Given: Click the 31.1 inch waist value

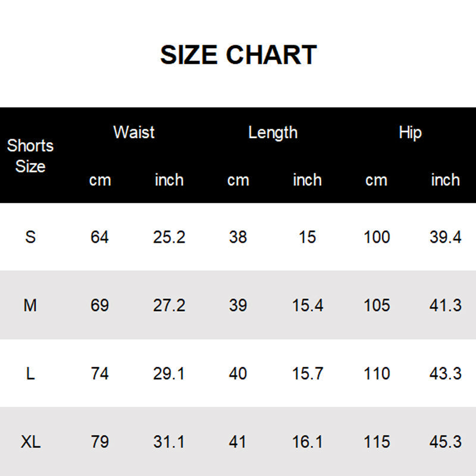Looking at the screenshot, I should pyautogui.click(x=169, y=442).
